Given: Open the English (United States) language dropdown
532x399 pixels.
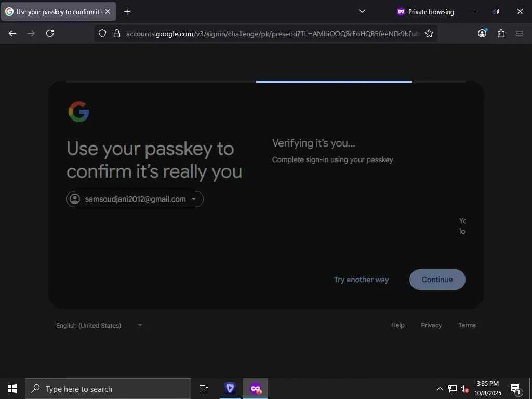Looking at the screenshot, I should 99,325.
